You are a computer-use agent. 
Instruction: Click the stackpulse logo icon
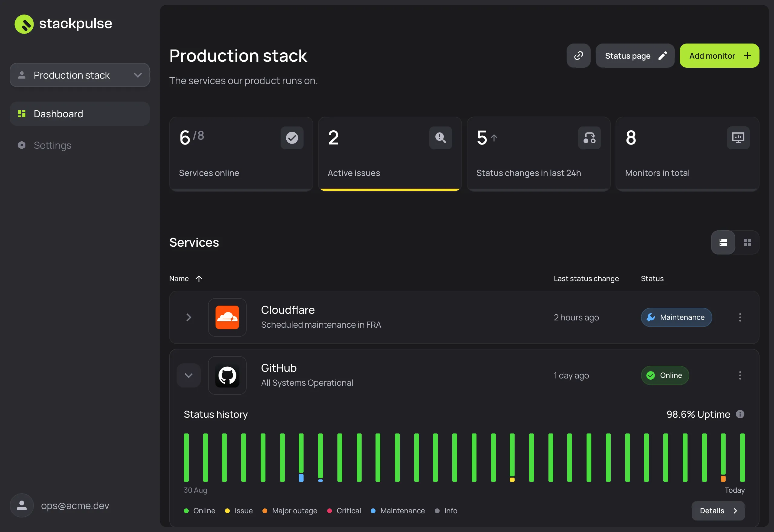coord(24,24)
